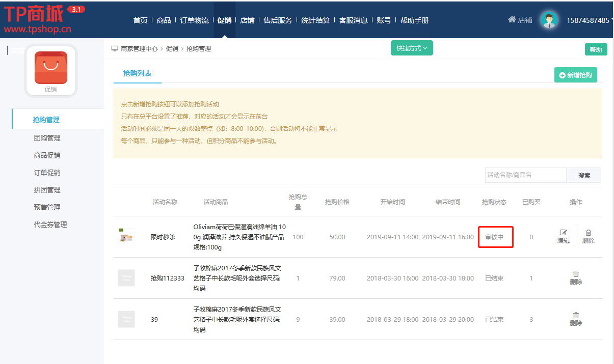Click the red shopping bag 促销 icon
Image resolution: width=614 pixels, height=364 pixels.
[x=51, y=67]
